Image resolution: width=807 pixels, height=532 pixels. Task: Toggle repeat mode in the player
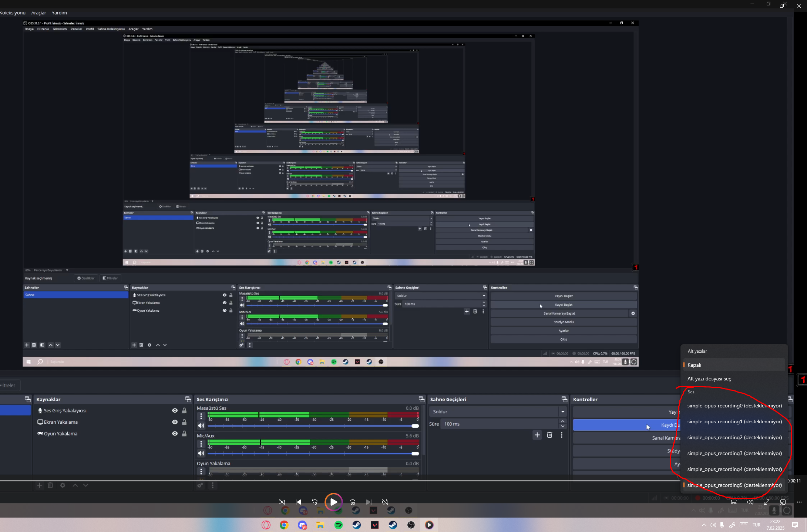(x=385, y=502)
